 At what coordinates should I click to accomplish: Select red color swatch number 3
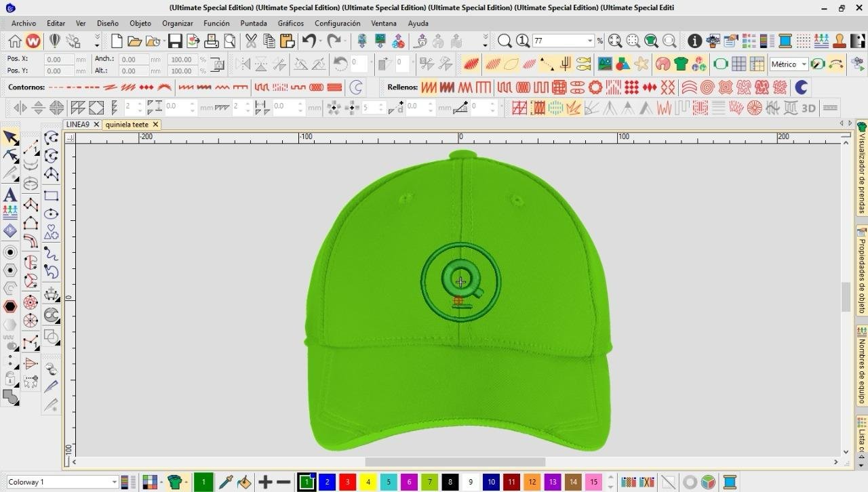point(347,482)
